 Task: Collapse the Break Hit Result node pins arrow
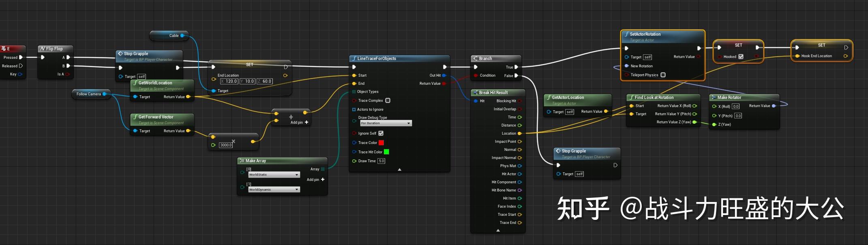(x=498, y=230)
